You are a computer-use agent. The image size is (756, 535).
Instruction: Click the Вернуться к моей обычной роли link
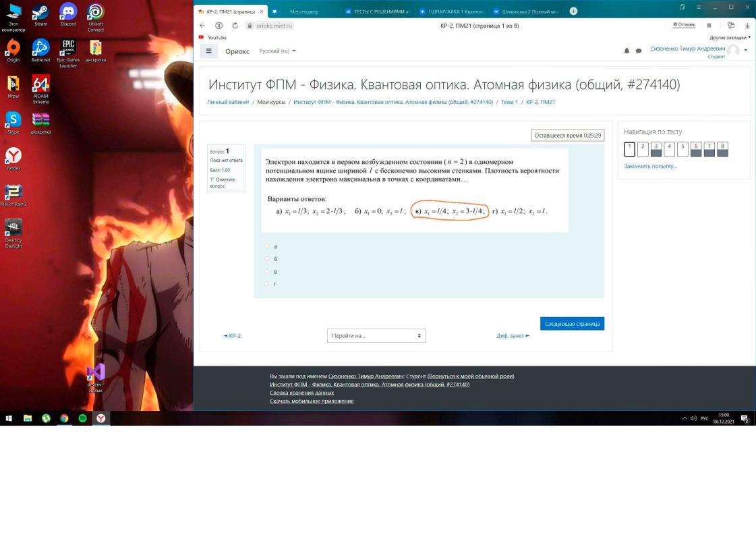click(x=471, y=376)
